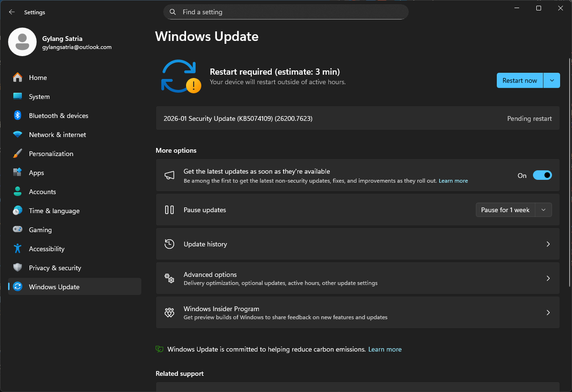Expand the Restart now dropdown arrow

coord(552,80)
